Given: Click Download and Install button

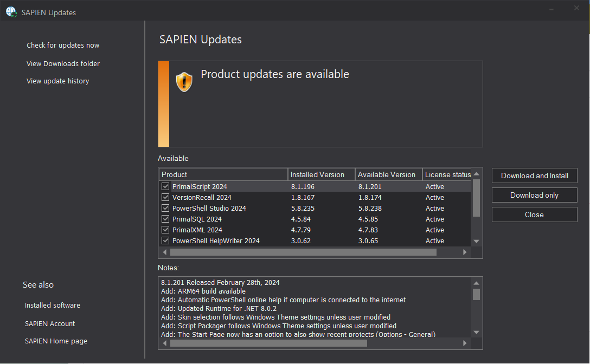Looking at the screenshot, I should (534, 175).
